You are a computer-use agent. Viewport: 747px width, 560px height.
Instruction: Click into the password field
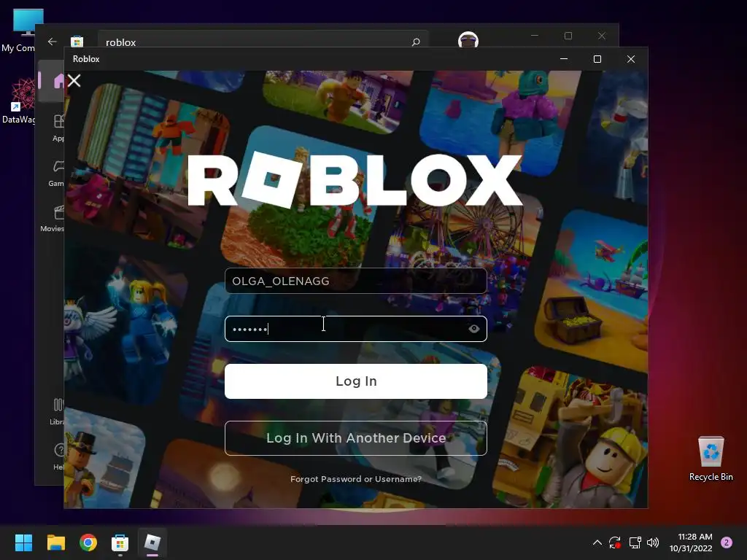(x=355, y=329)
